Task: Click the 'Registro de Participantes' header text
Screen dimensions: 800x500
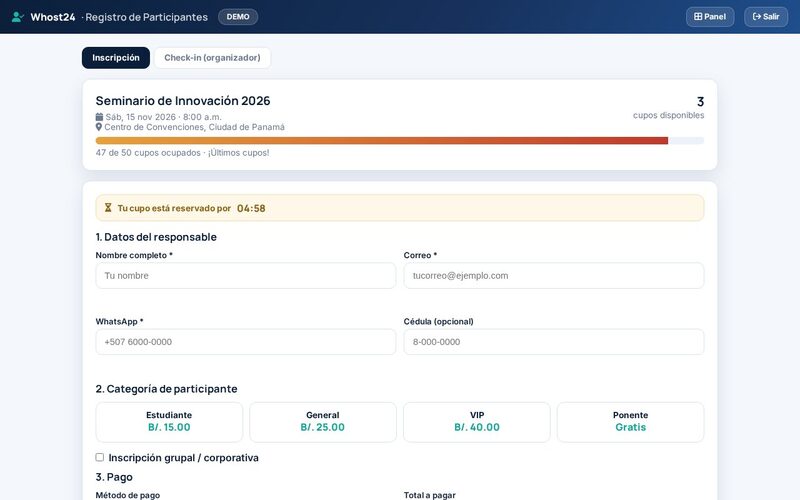Action: pos(146,17)
